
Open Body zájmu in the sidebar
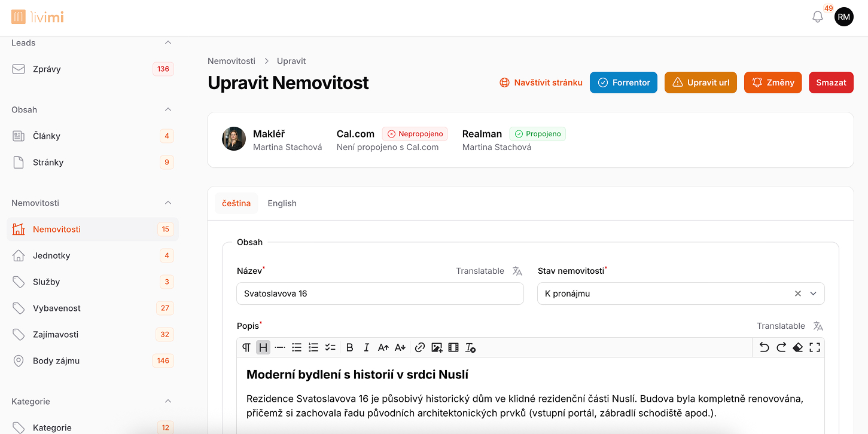[x=93, y=360]
